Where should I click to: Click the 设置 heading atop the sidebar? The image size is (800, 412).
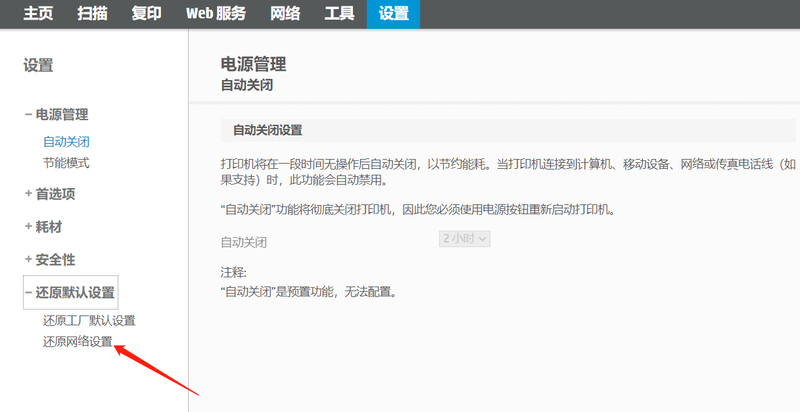point(38,66)
